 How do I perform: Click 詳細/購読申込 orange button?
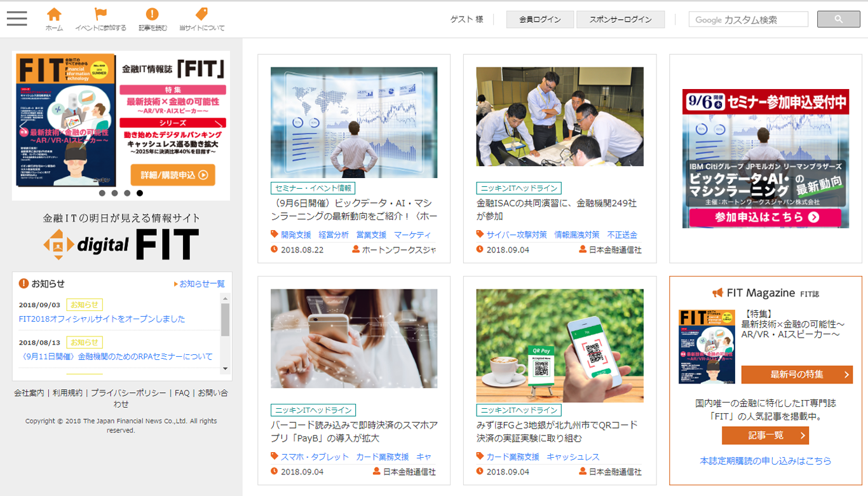coord(173,175)
